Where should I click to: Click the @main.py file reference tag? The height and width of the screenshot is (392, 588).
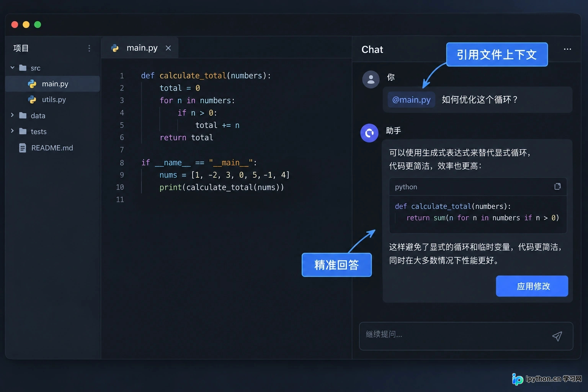click(412, 100)
